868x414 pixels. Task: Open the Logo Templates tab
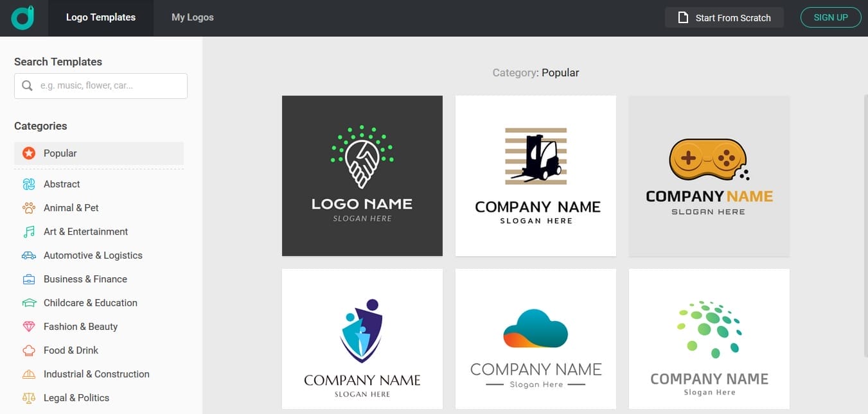[100, 17]
